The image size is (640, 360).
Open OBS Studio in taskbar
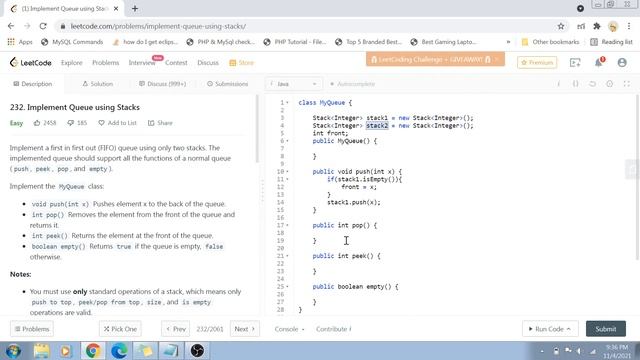[197, 351]
